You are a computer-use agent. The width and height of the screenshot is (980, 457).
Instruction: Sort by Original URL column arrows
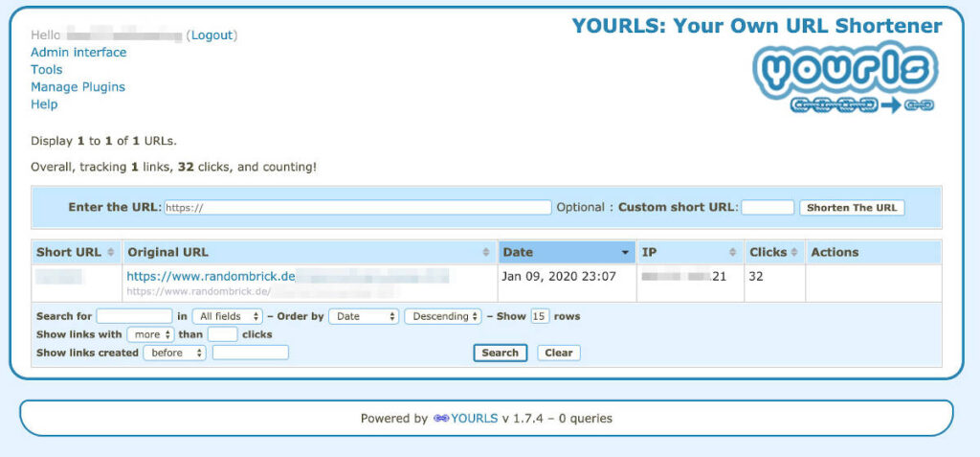[486, 252]
